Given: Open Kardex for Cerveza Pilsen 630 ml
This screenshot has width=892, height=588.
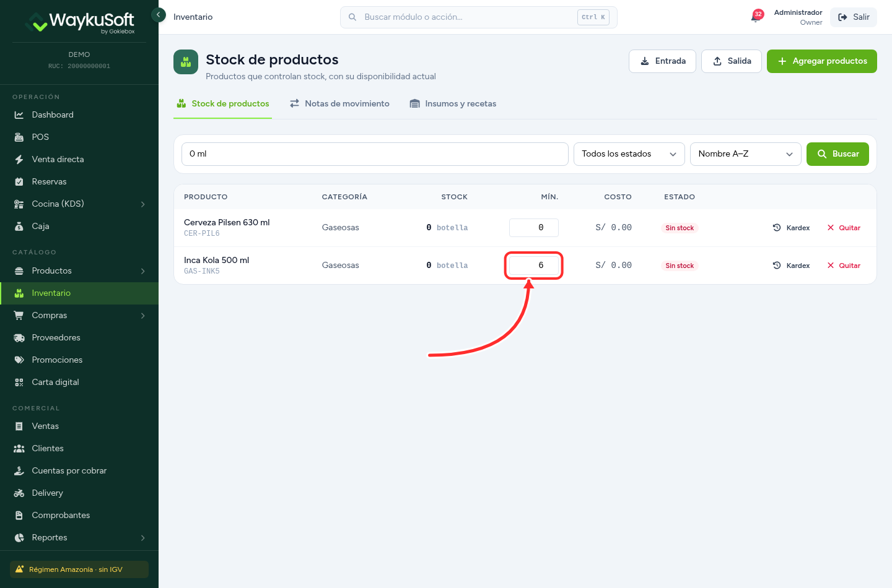Looking at the screenshot, I should click(x=792, y=228).
